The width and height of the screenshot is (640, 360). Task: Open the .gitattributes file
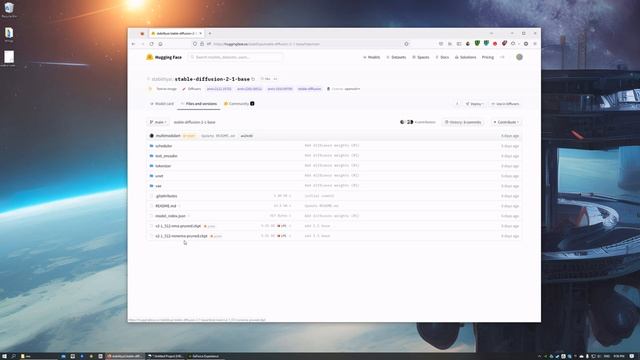point(167,196)
